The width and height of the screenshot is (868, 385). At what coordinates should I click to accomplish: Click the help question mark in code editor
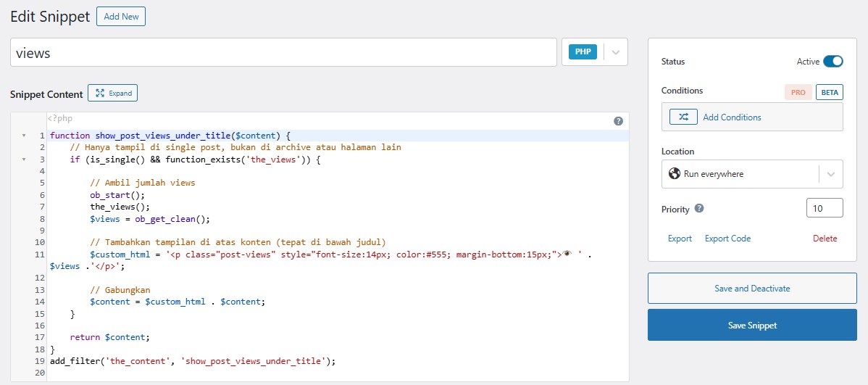618,122
